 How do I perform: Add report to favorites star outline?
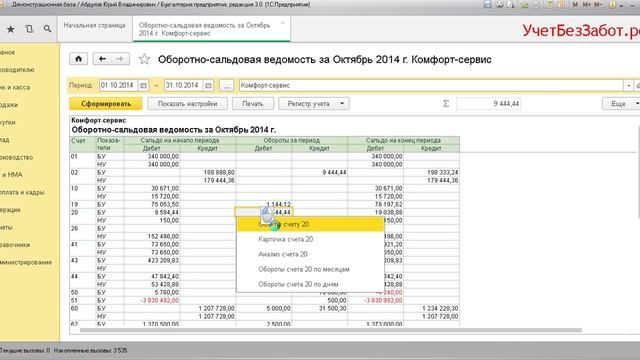tap(144, 59)
